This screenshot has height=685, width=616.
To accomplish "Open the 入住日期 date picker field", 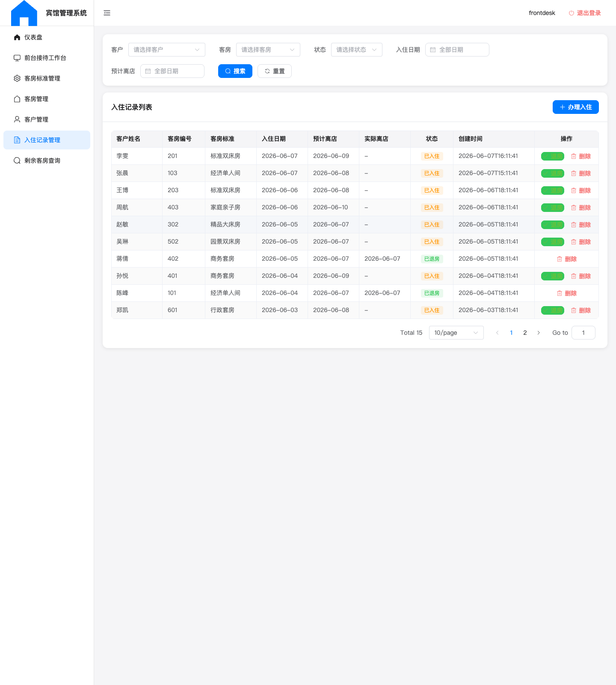I will point(457,50).
